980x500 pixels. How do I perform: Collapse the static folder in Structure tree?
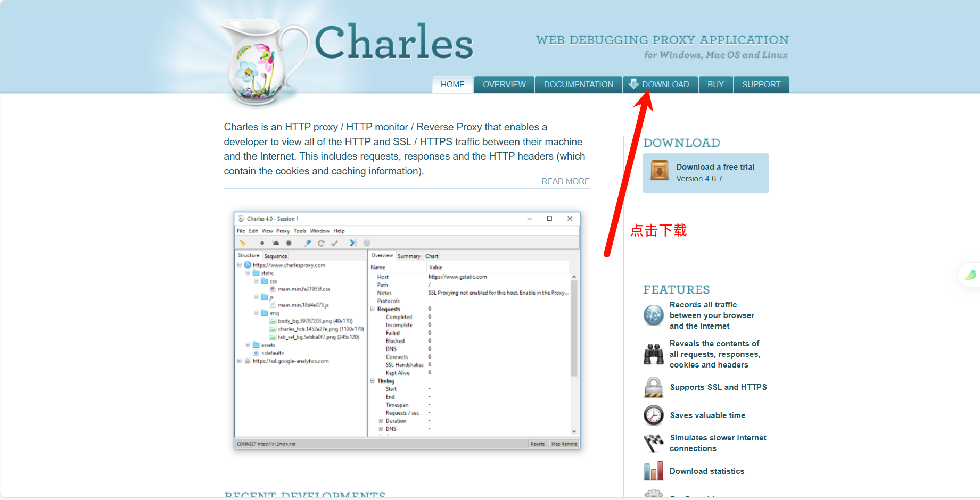click(x=247, y=273)
